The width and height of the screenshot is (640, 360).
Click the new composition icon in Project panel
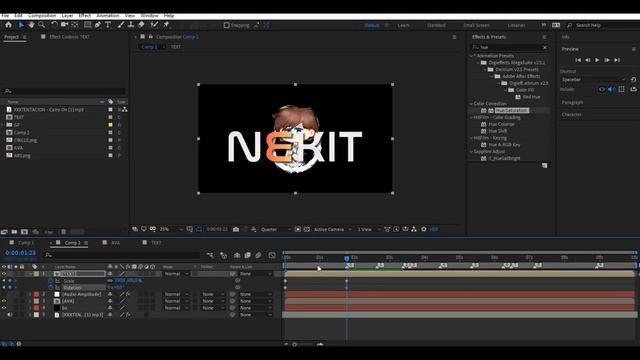pyautogui.click(x=24, y=232)
